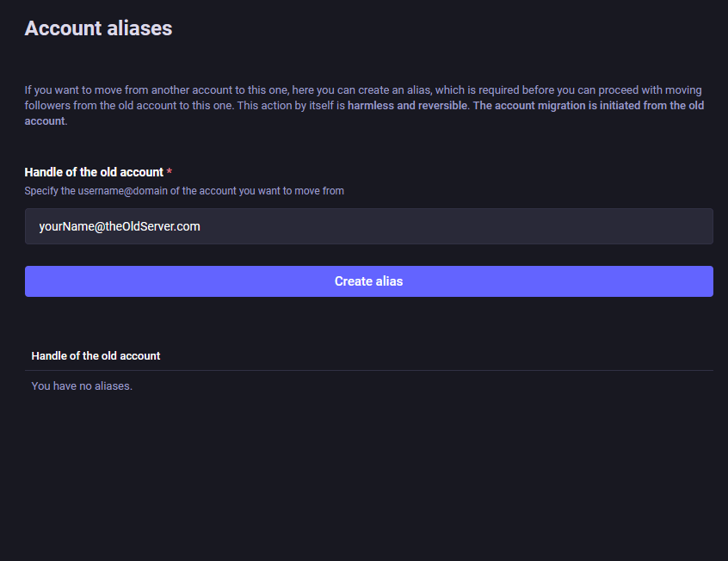Click the Account aliases page heading
728x561 pixels.
click(x=98, y=28)
